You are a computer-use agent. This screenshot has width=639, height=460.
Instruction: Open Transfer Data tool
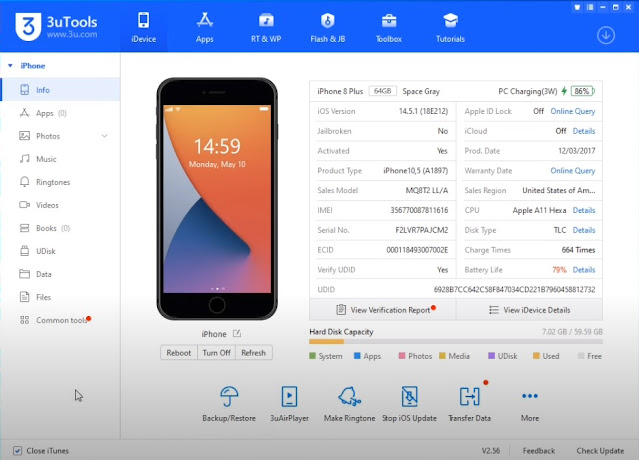click(469, 403)
